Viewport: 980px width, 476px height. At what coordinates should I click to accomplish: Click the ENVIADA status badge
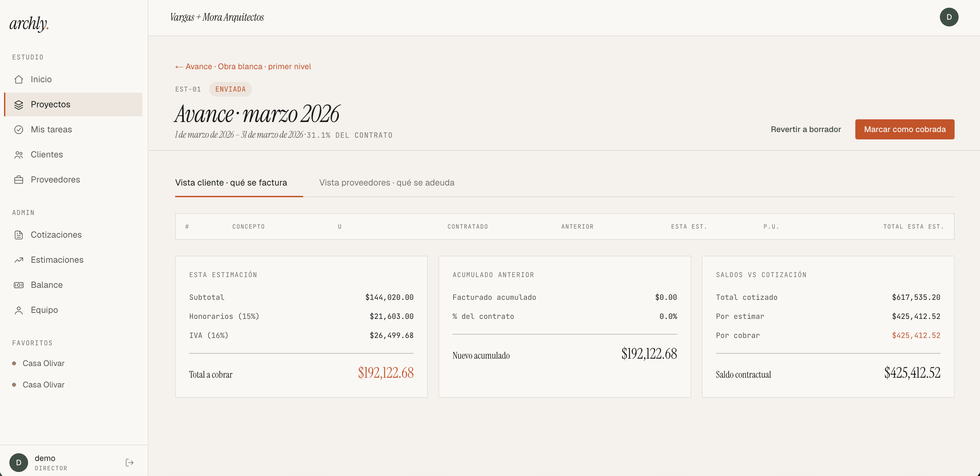(x=230, y=89)
